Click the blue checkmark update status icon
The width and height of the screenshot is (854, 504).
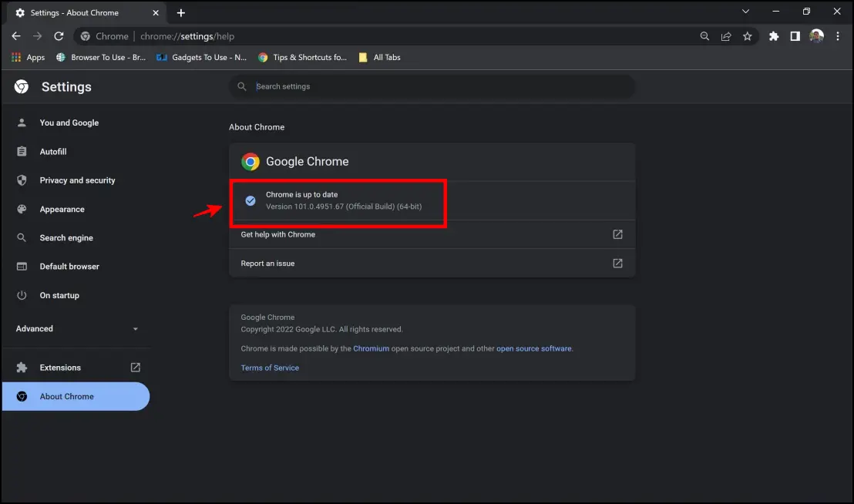[250, 201]
